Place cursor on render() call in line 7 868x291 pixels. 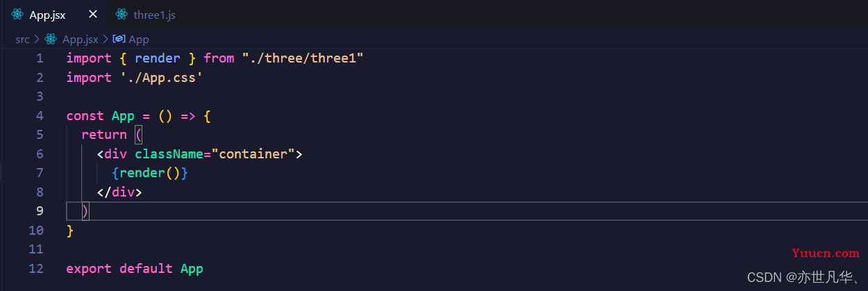pos(149,172)
